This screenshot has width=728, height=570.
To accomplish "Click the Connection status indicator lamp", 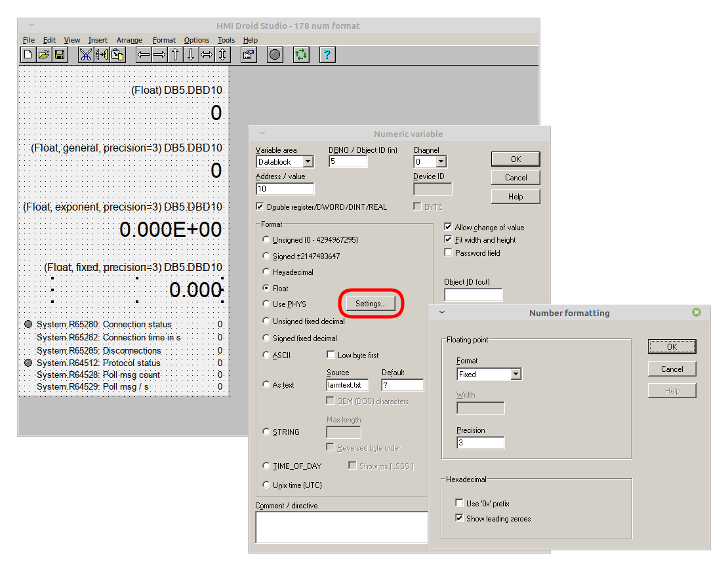I will click(28, 324).
